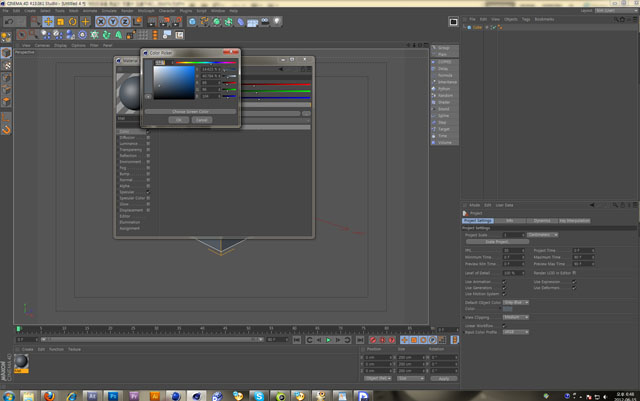Viewport: 640px width, 401px height.
Task: Click the Choose Screen Color button
Action: (x=190, y=111)
